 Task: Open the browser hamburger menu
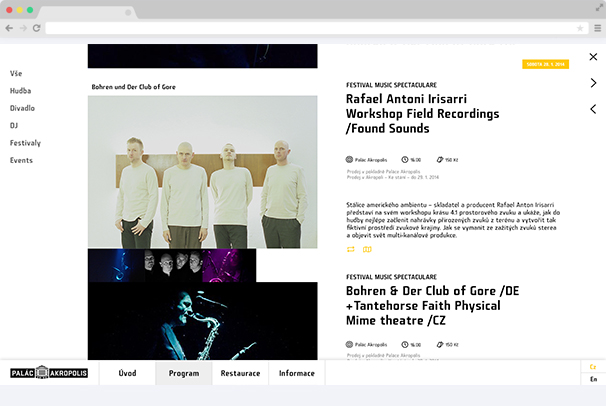pyautogui.click(x=595, y=28)
